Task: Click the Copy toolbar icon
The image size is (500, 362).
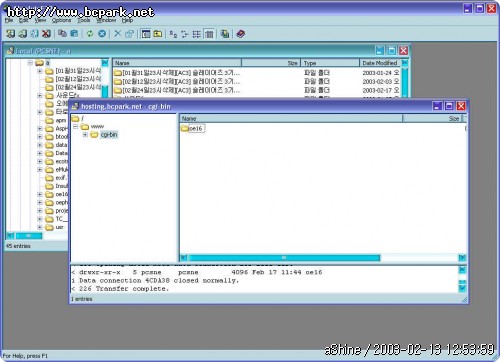Action: coord(62,34)
